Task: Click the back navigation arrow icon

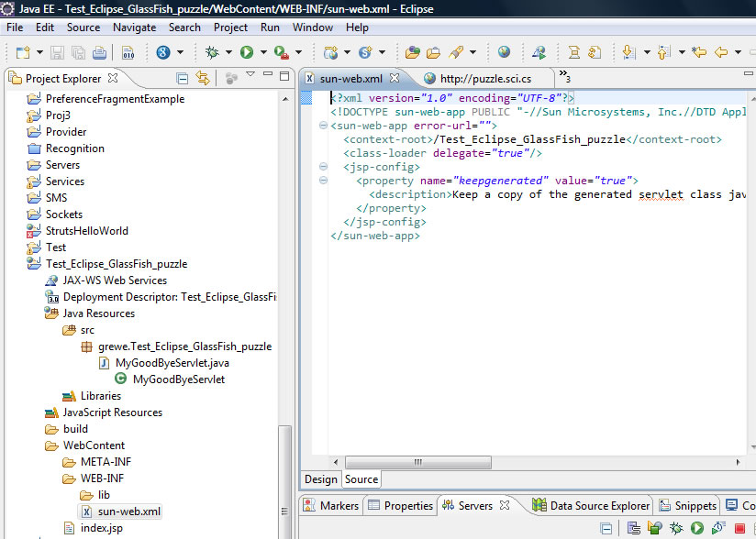Action: 723,52
